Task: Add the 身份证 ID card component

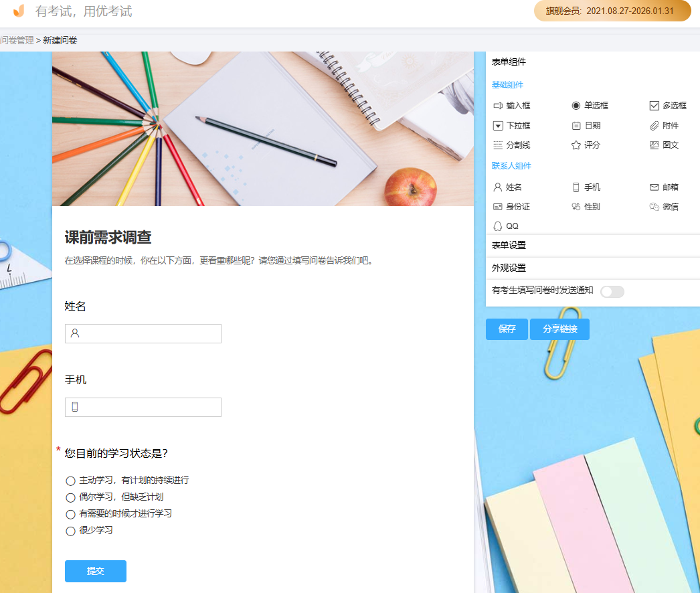Action: [x=511, y=207]
